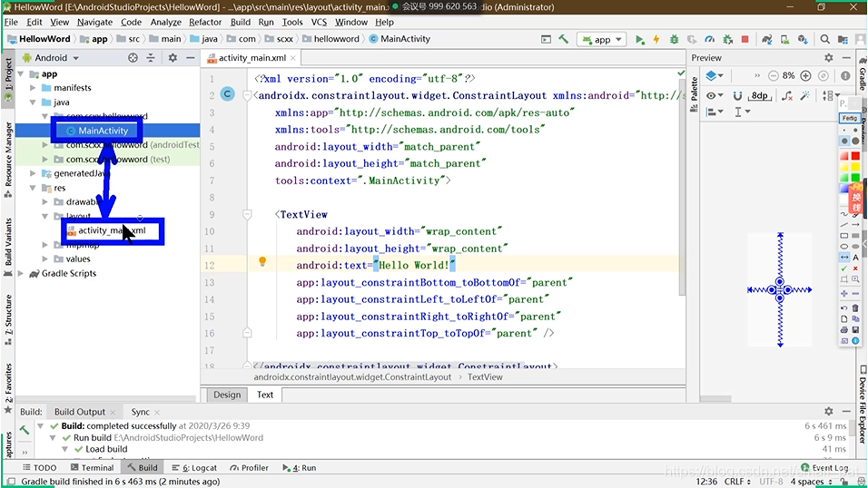Click the Fertig button in annotation palette
Image resolution: width=868 pixels, height=488 pixels.
(x=849, y=118)
